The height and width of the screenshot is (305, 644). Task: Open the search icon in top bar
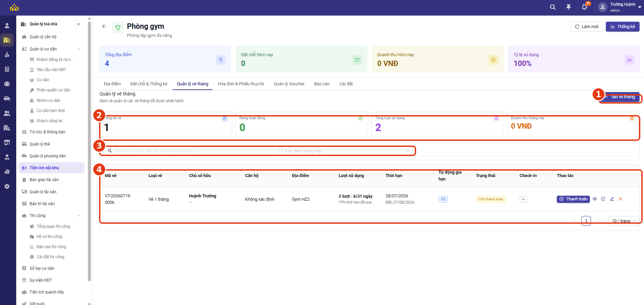pyautogui.click(x=553, y=7)
